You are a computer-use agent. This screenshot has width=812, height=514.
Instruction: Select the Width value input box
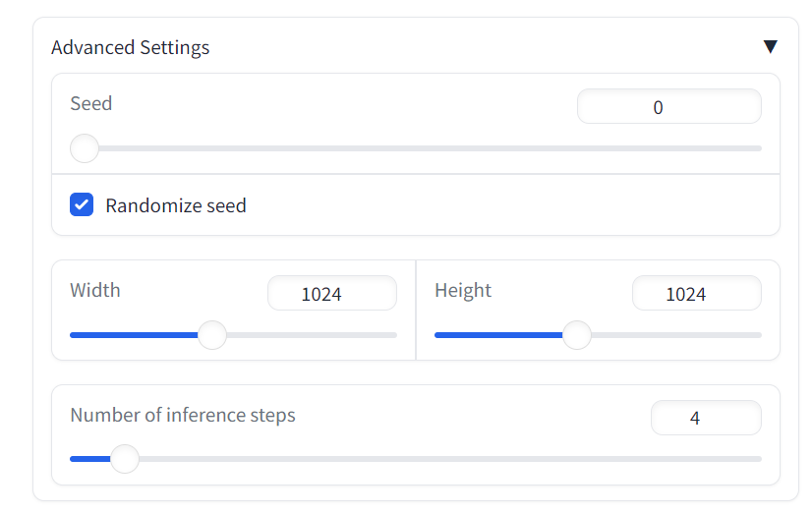point(331,293)
